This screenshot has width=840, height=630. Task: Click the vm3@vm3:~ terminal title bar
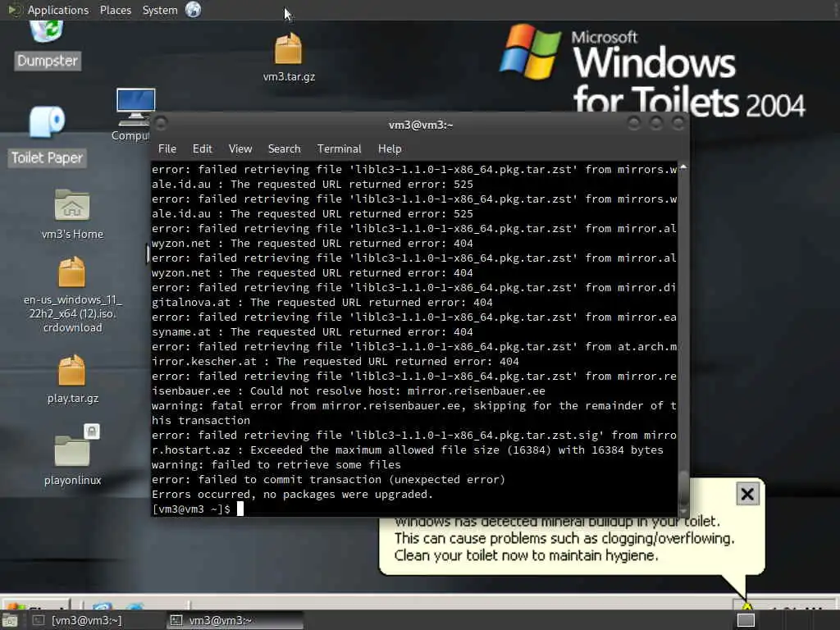tap(421, 125)
